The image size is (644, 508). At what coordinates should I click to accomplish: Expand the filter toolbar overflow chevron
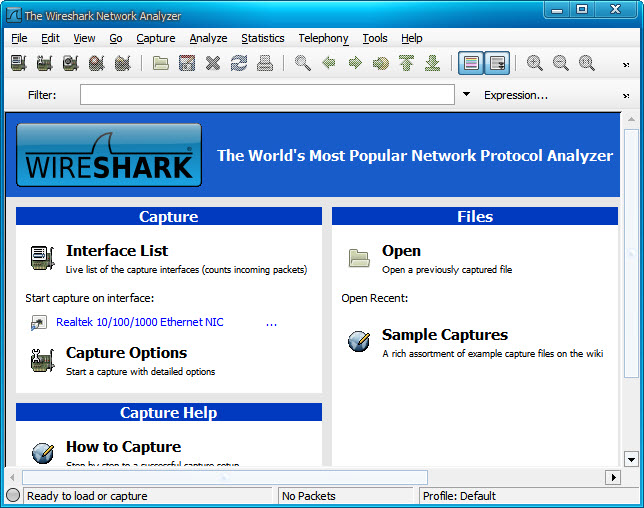(x=626, y=95)
